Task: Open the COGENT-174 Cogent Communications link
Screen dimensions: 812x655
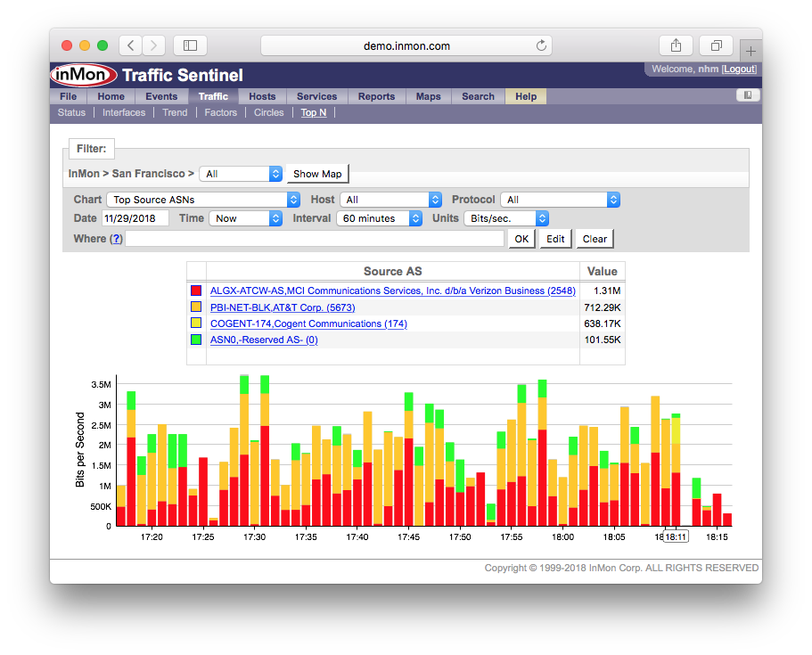Action: click(308, 323)
